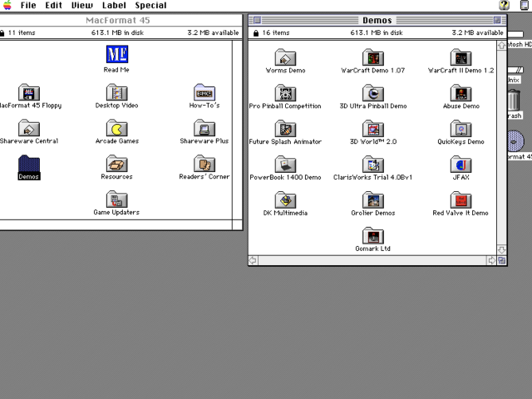Click the Demos window title bar
Viewport: 532px width, 399px height.
pyautogui.click(x=377, y=20)
